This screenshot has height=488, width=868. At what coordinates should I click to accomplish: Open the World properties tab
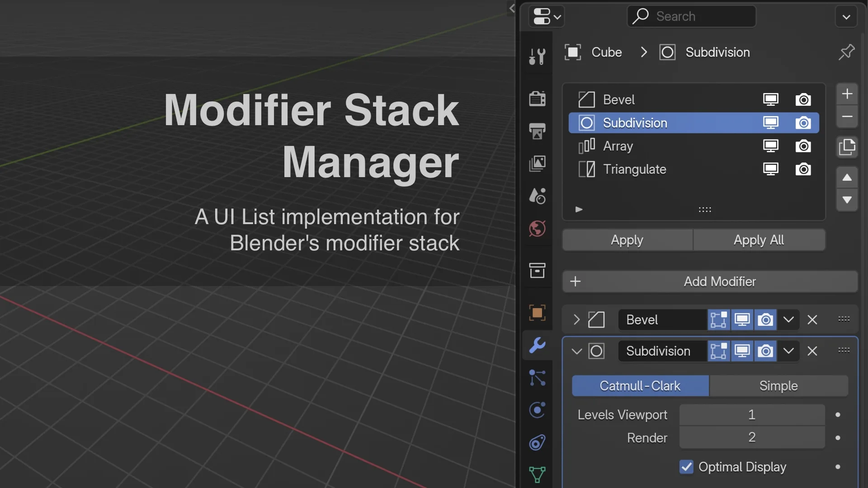coord(537,229)
